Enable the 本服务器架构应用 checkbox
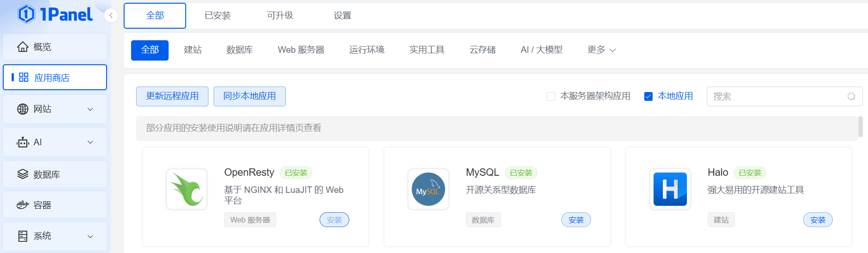868x253 pixels. 551,96
